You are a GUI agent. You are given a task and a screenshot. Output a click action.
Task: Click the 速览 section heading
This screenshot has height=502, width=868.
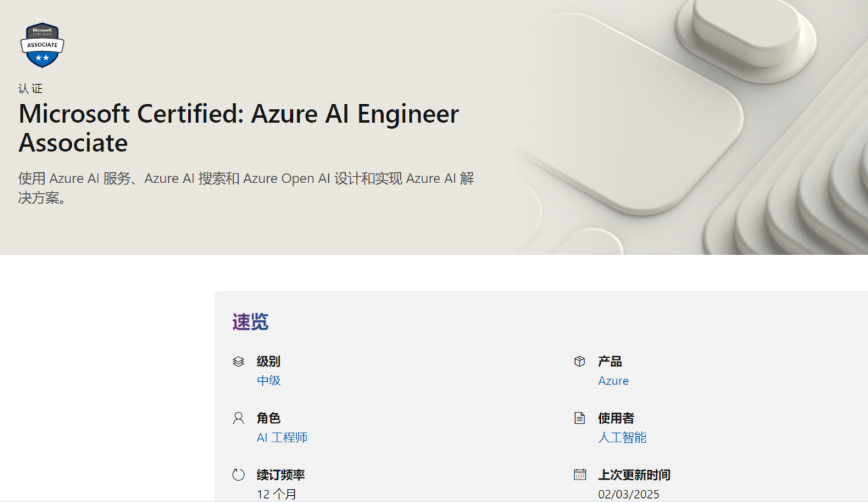coord(250,322)
